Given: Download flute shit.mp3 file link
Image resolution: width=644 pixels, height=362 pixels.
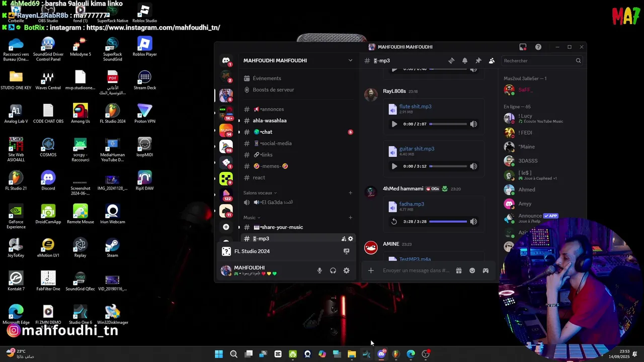Looking at the screenshot, I should click(415, 107).
